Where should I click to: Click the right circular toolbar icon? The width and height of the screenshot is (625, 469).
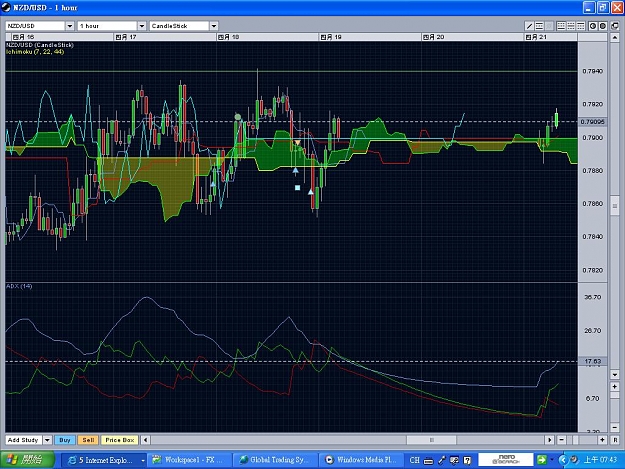(603, 26)
